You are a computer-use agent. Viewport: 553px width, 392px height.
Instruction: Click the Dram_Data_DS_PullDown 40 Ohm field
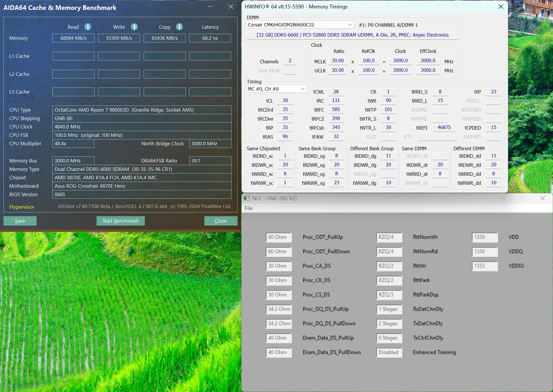(x=279, y=352)
